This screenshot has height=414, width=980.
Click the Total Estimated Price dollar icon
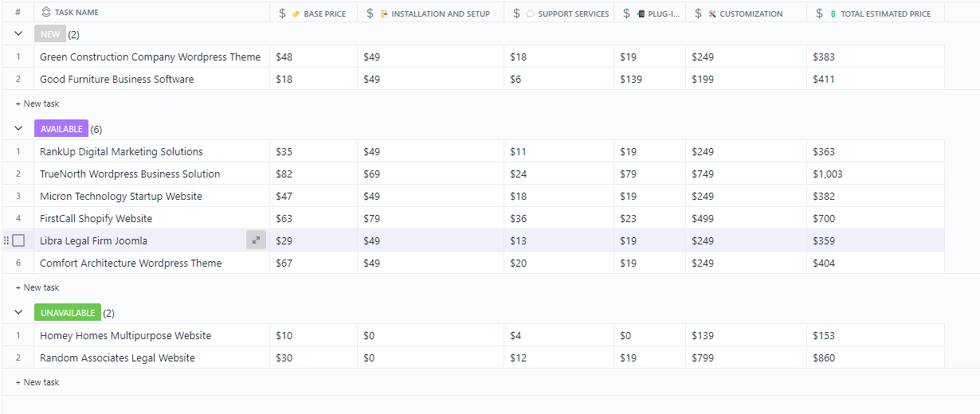point(833,14)
